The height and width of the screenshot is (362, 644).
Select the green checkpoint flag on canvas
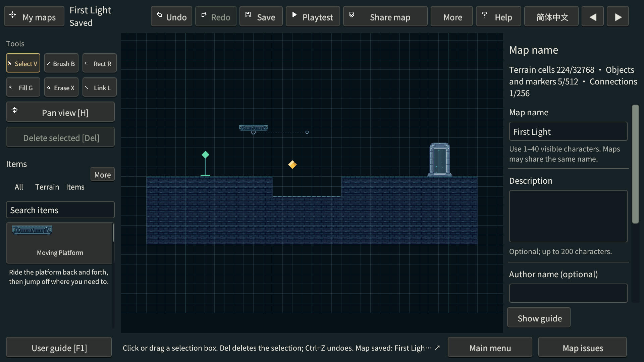tap(205, 164)
